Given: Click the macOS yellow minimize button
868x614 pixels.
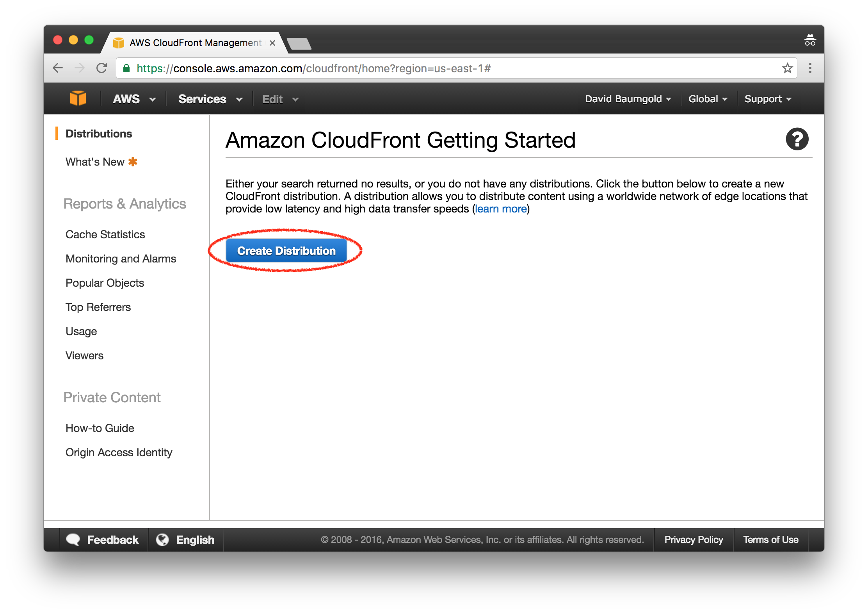Looking at the screenshot, I should pos(73,40).
